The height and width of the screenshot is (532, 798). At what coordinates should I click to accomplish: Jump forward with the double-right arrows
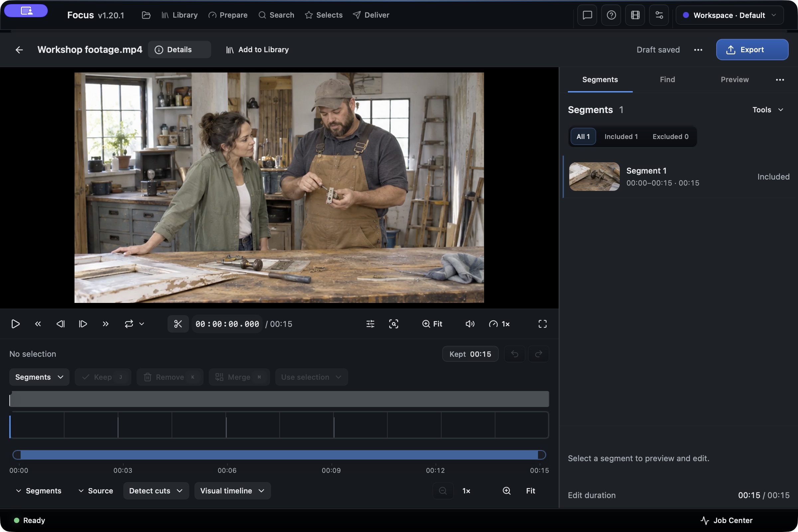(x=105, y=324)
